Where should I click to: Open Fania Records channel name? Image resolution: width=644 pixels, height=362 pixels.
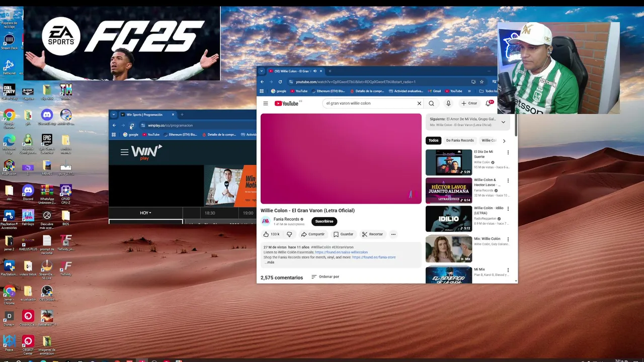(286, 219)
